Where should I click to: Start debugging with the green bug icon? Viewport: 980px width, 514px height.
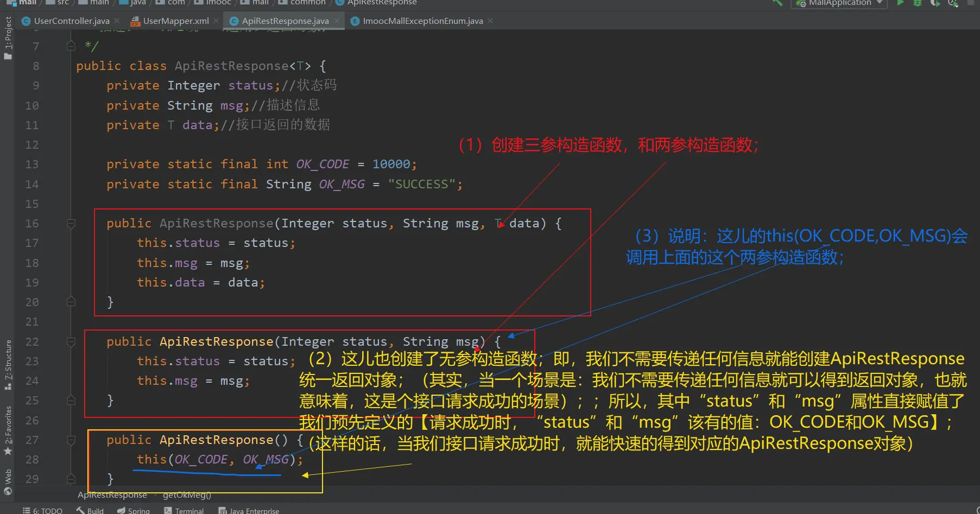point(918,3)
